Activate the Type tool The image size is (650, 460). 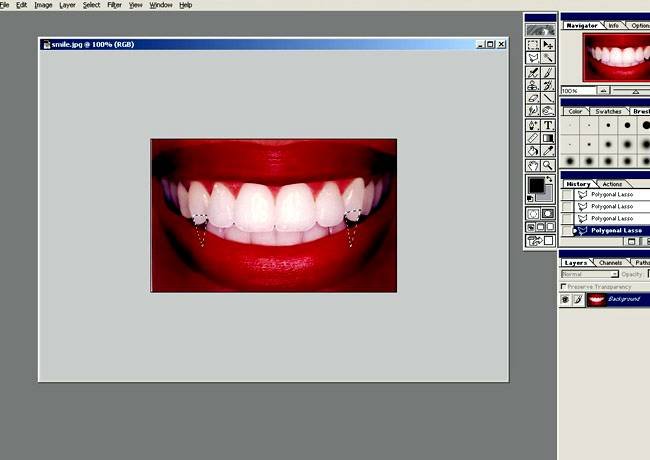pyautogui.click(x=548, y=124)
